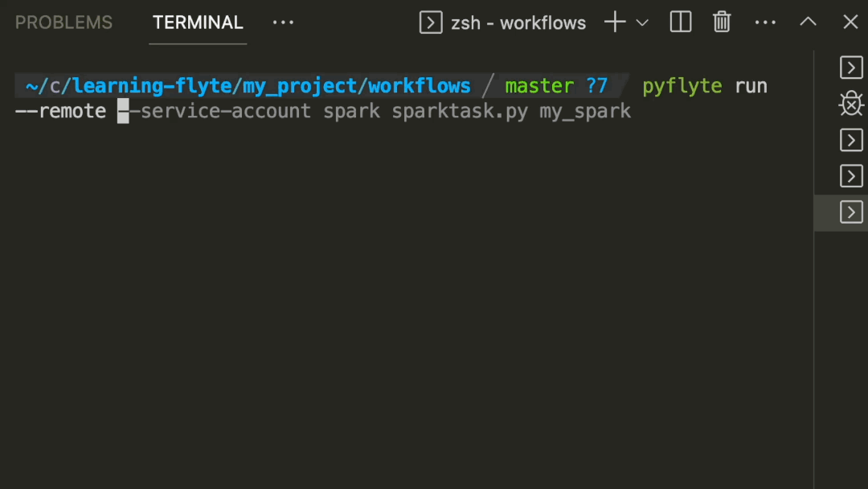Select the TERMINAL tab

click(x=198, y=23)
